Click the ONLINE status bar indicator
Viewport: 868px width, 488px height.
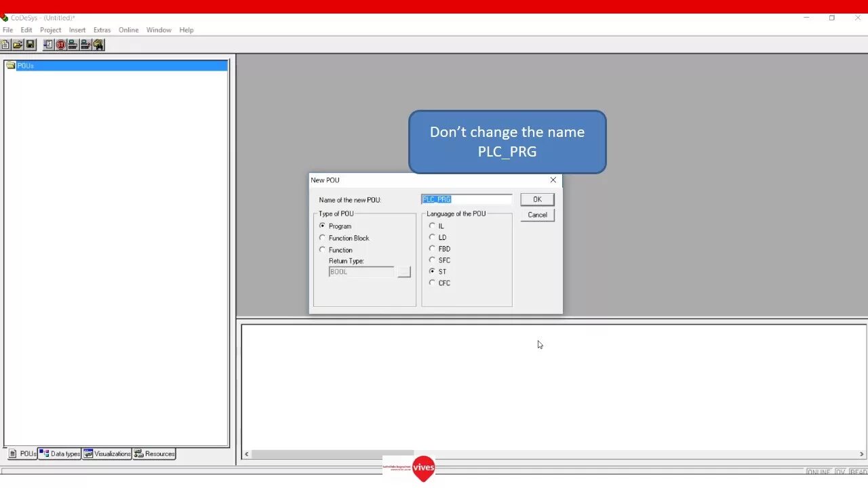tap(818, 472)
